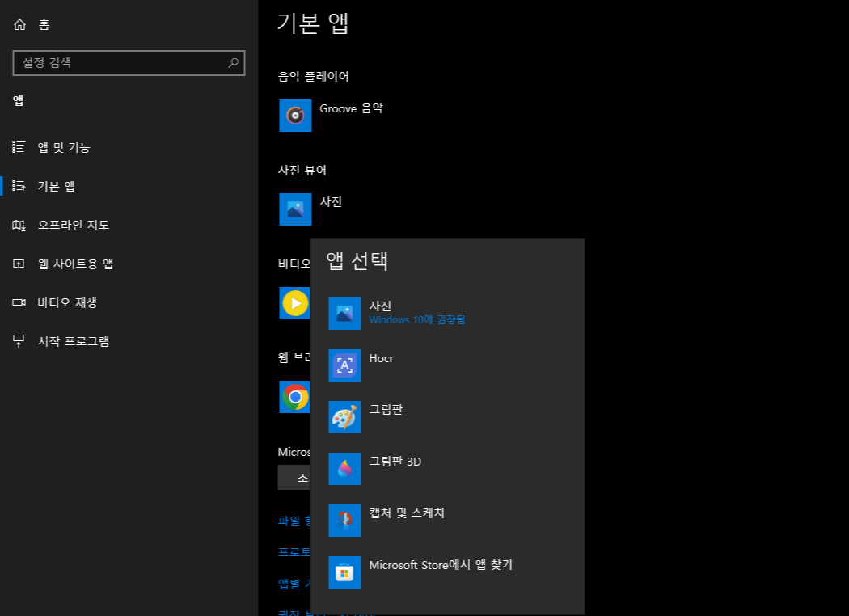Choose the 캡처 및 스케치 icon
This screenshot has width=849, height=616.
pos(345,520)
